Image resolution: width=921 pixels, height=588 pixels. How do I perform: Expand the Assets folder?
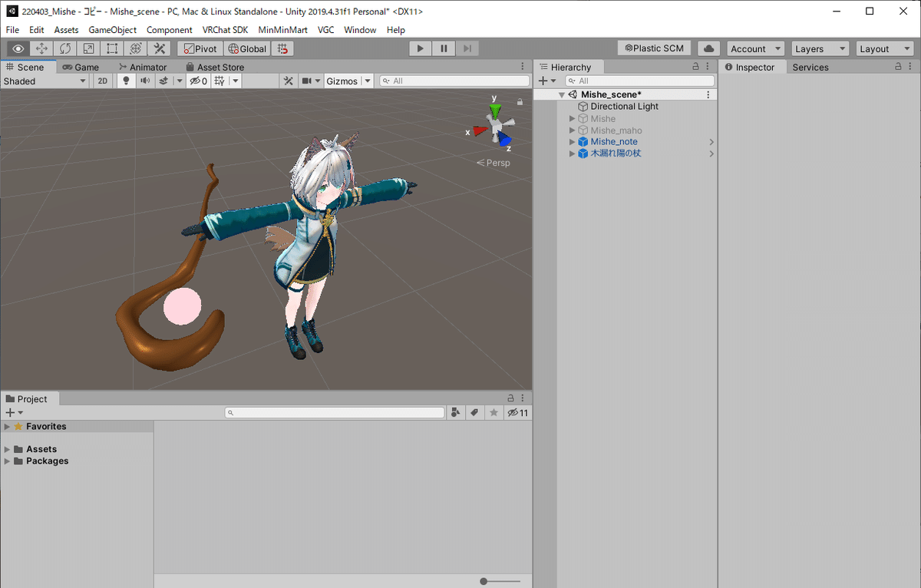coord(8,449)
